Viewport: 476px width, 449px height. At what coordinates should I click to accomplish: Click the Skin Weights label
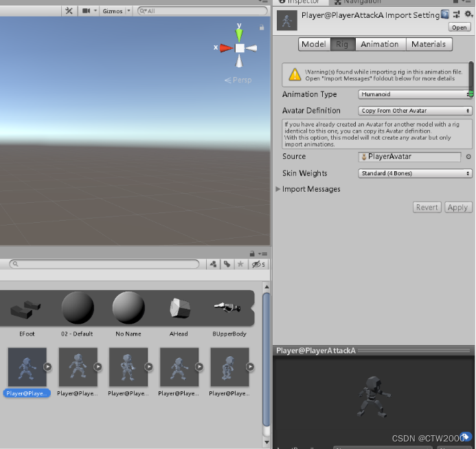304,173
